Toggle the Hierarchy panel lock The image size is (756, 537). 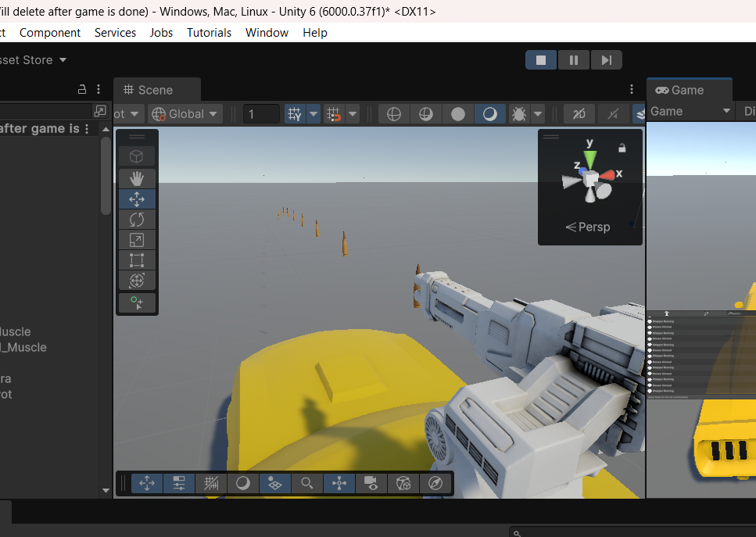pos(82,89)
